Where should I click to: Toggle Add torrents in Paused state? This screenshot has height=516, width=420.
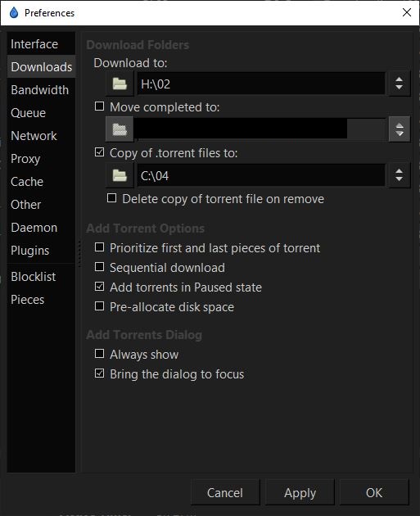point(99,287)
